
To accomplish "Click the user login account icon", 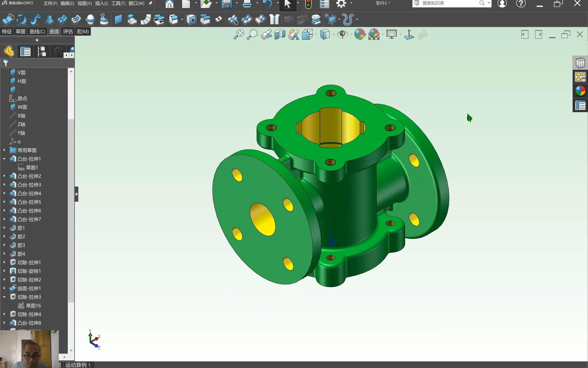I will 502,3.
